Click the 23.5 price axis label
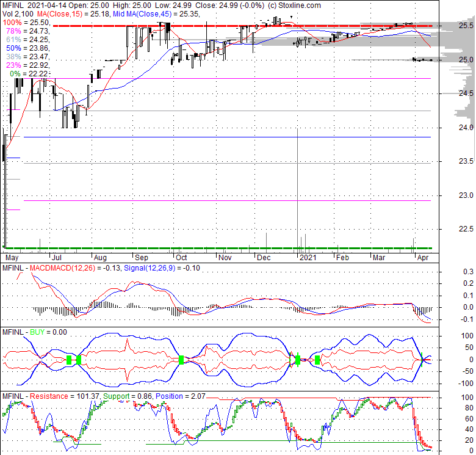This screenshot has width=476, height=455. coord(466,161)
